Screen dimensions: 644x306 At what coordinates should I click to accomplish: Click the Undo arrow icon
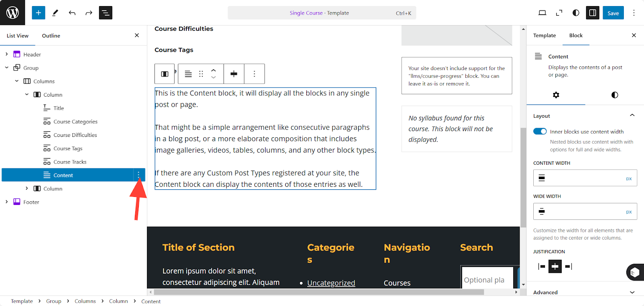[72, 13]
